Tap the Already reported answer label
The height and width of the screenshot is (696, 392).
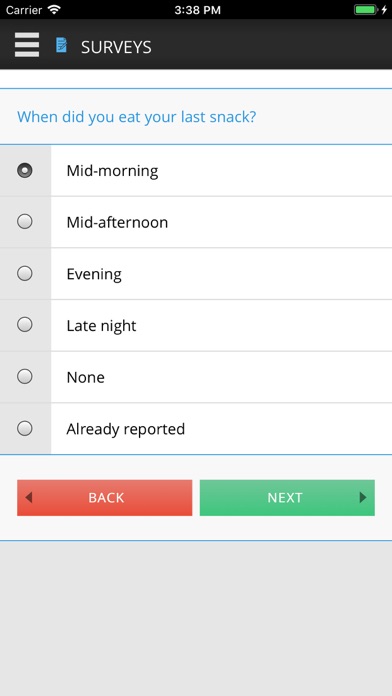click(126, 429)
